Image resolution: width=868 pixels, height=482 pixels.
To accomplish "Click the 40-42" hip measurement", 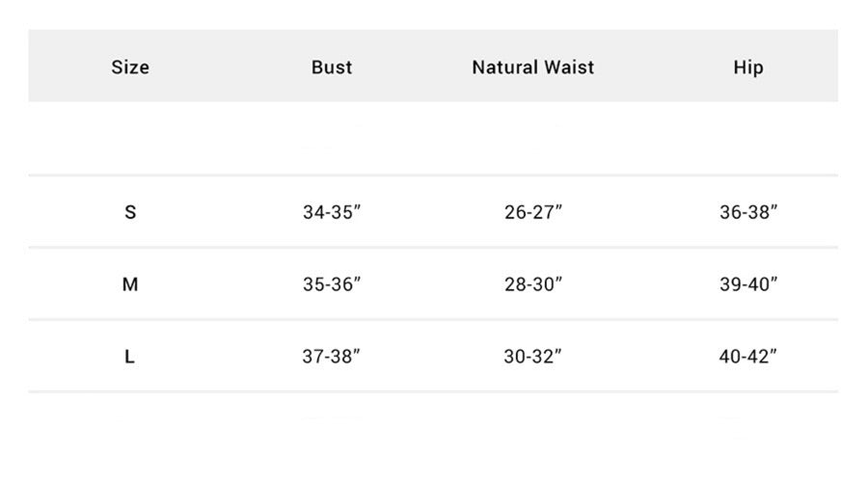I will (x=747, y=357).
